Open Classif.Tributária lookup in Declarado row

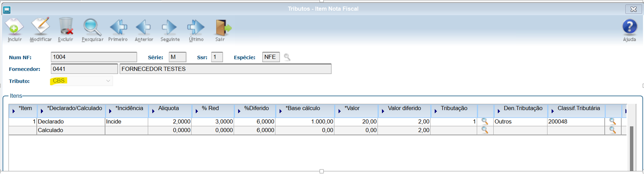coord(613,122)
